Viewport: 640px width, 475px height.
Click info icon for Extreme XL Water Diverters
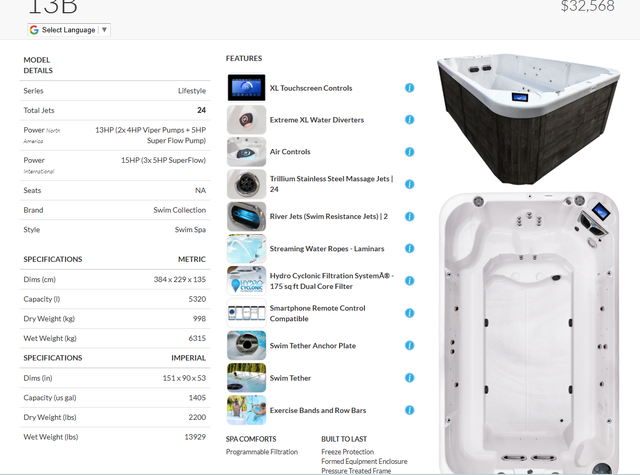[409, 120]
